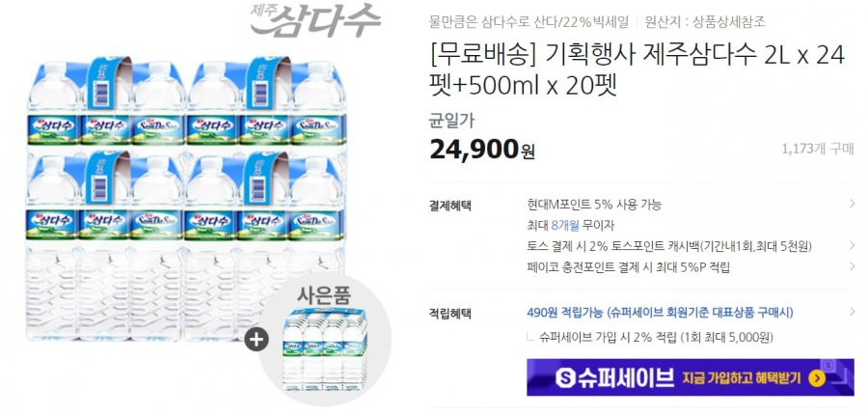Click yellow arrow icon on SuperSave banner
This screenshot has width=868, height=415.
[x=817, y=378]
